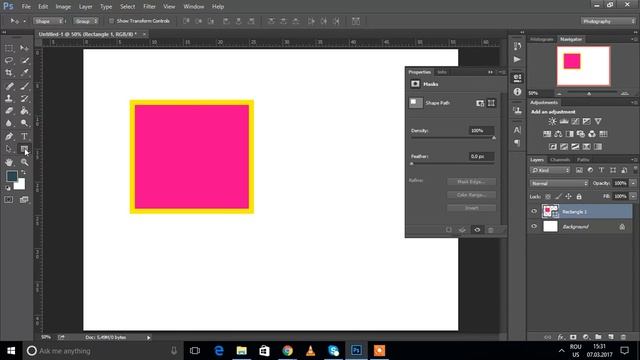Collapse the Properties panel arrows
640x360 pixels.
(x=490, y=72)
